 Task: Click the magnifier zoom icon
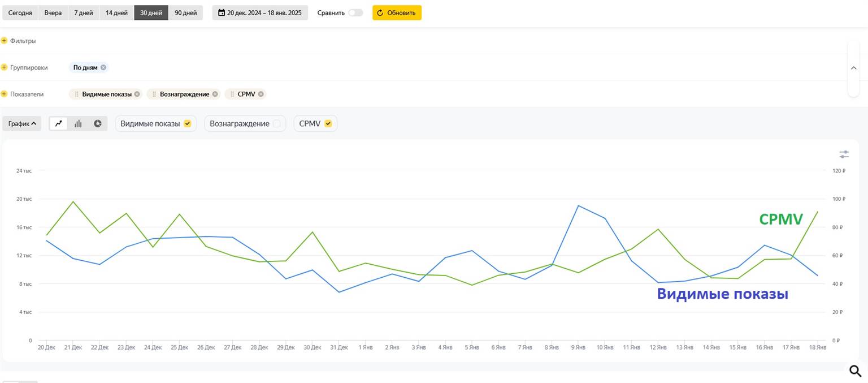[x=856, y=371]
